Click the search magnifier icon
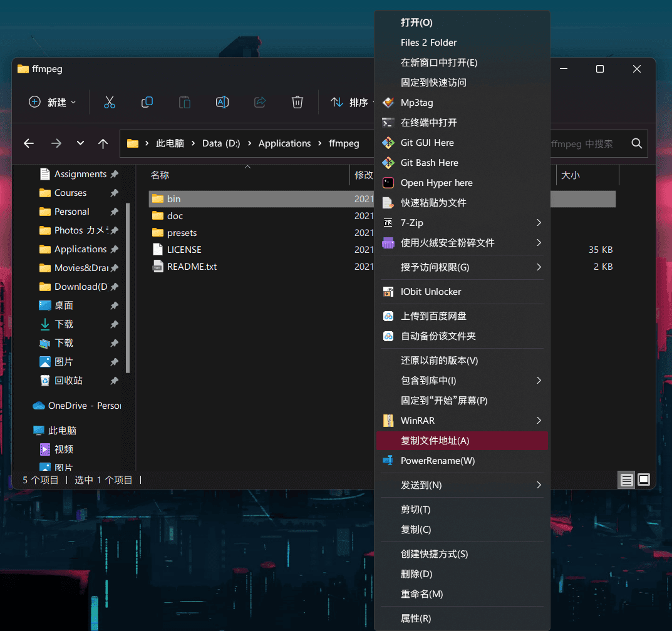This screenshot has width=672, height=631. (637, 143)
